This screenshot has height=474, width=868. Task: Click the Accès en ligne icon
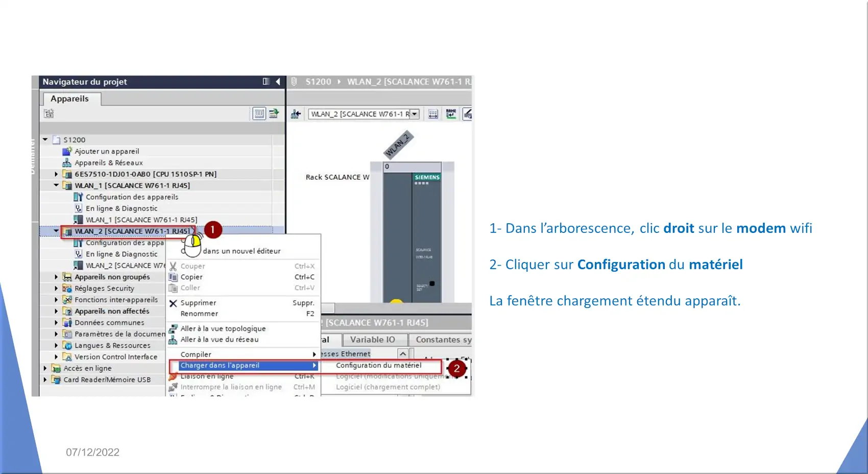click(x=56, y=368)
